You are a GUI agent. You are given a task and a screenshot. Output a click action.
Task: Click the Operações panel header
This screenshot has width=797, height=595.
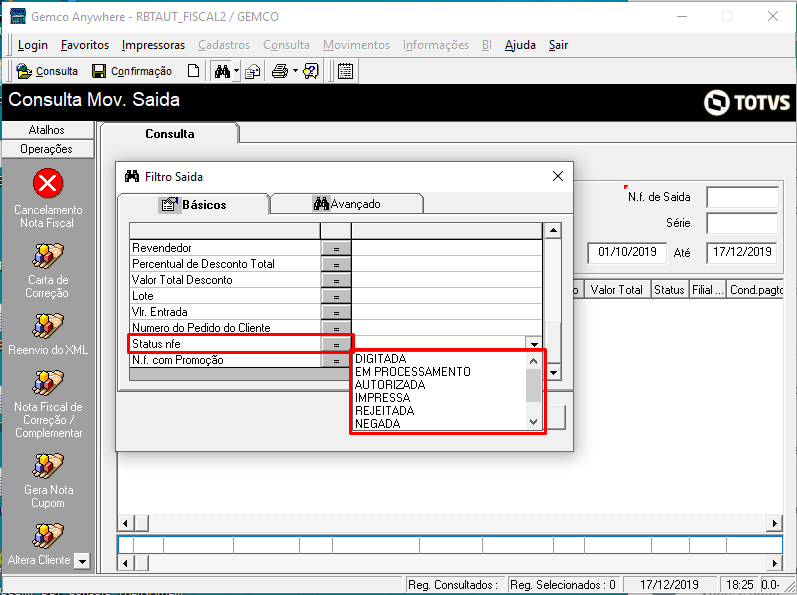coord(47,149)
